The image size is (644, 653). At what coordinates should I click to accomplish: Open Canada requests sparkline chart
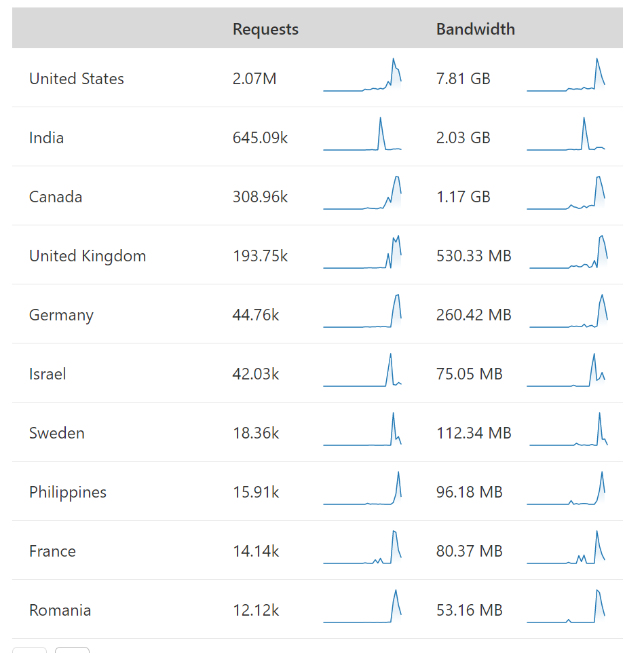[362, 193]
